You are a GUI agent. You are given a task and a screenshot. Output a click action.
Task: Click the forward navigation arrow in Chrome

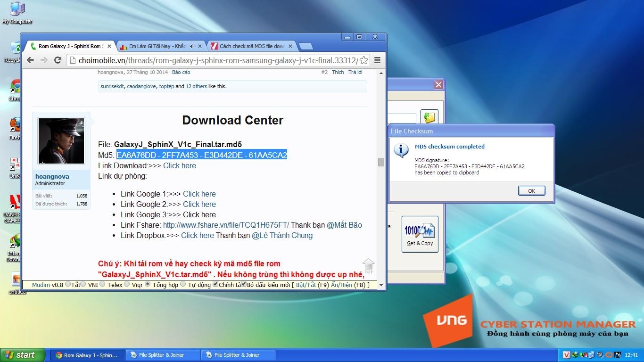tap(44, 60)
